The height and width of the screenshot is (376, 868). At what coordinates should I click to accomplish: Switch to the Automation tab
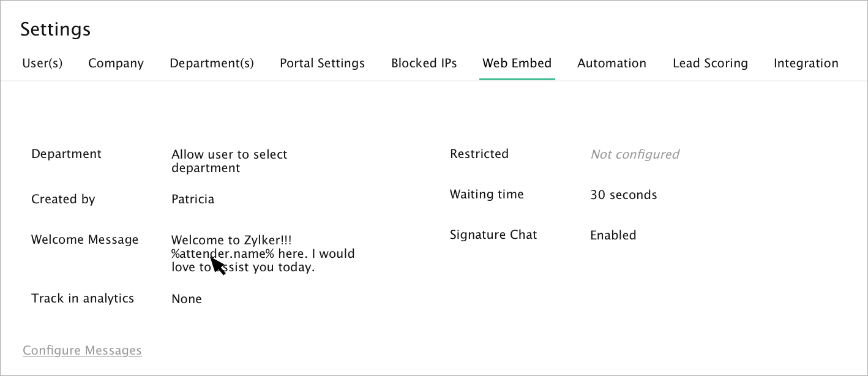coord(612,63)
